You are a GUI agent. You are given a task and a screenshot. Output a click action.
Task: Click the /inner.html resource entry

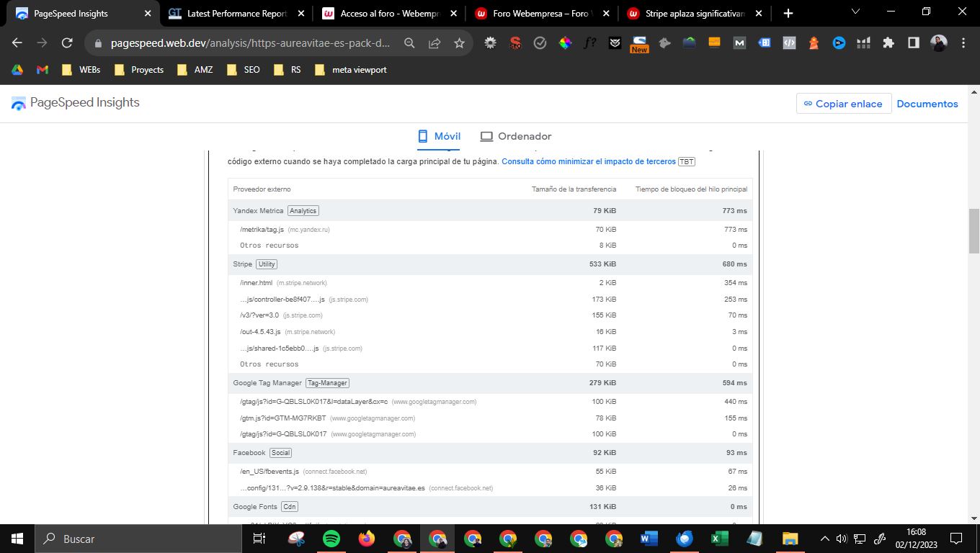click(256, 283)
